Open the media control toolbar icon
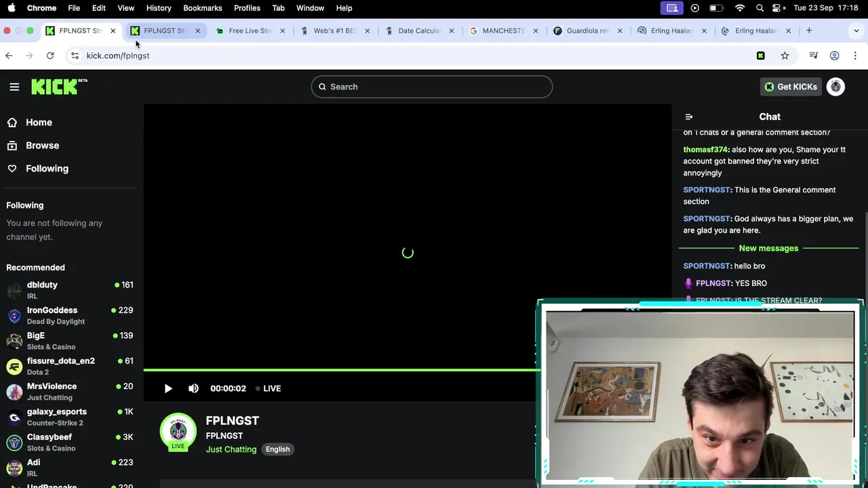Image resolution: width=868 pixels, height=488 pixels. click(x=814, y=56)
